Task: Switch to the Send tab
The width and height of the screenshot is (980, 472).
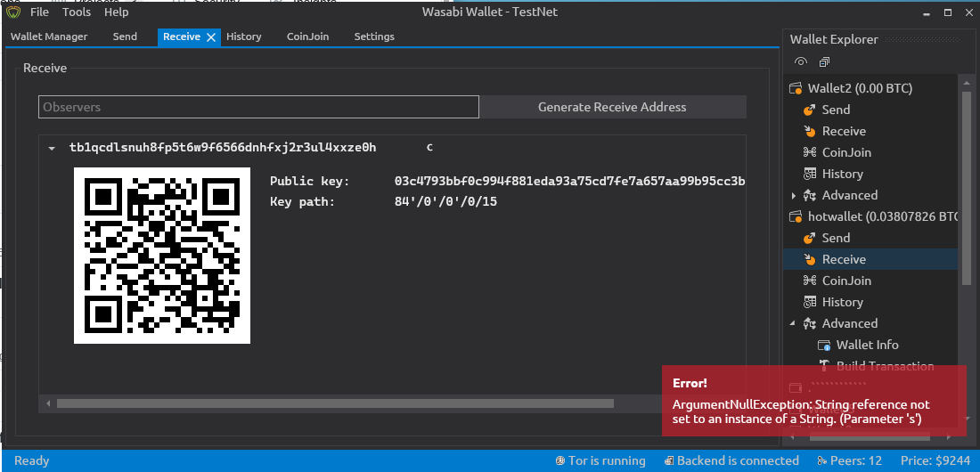Action: click(125, 37)
